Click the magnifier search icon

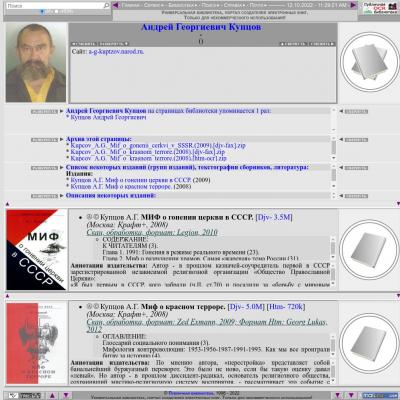107,6
